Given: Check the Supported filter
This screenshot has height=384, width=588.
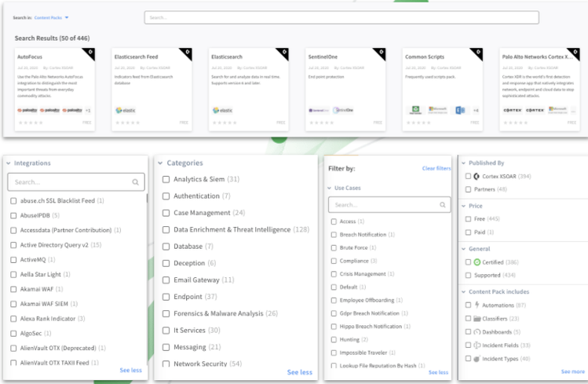Looking at the screenshot, I should click(x=468, y=276).
